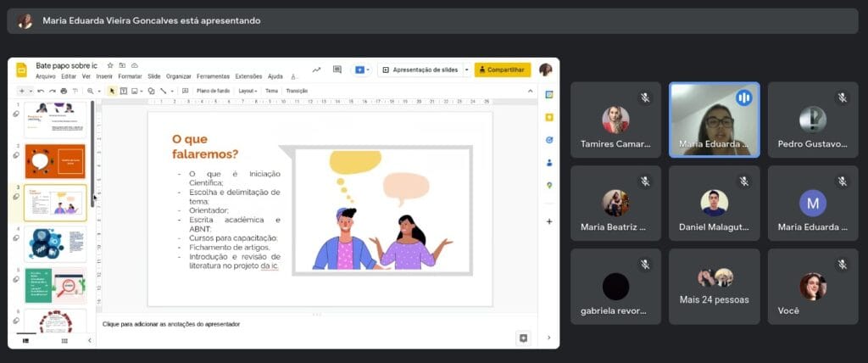Open Google Calendar in side panel
The width and height of the screenshot is (868, 363).
click(549, 94)
